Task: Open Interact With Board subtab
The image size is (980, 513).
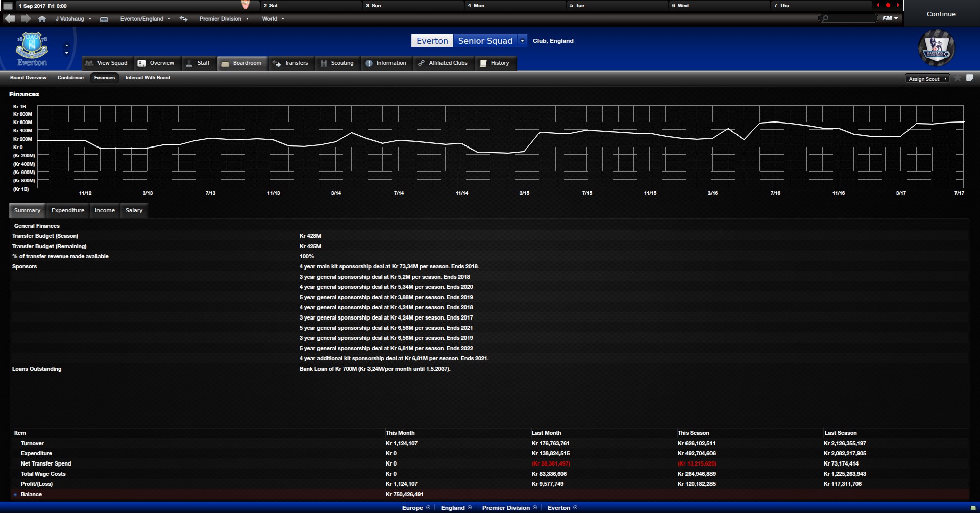Action: pos(148,78)
